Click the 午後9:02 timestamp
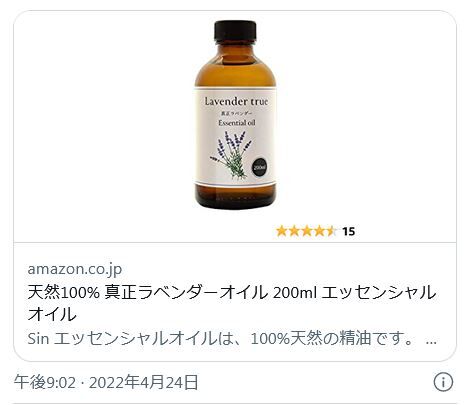Viewport: 464px width, 405px height. [45, 382]
